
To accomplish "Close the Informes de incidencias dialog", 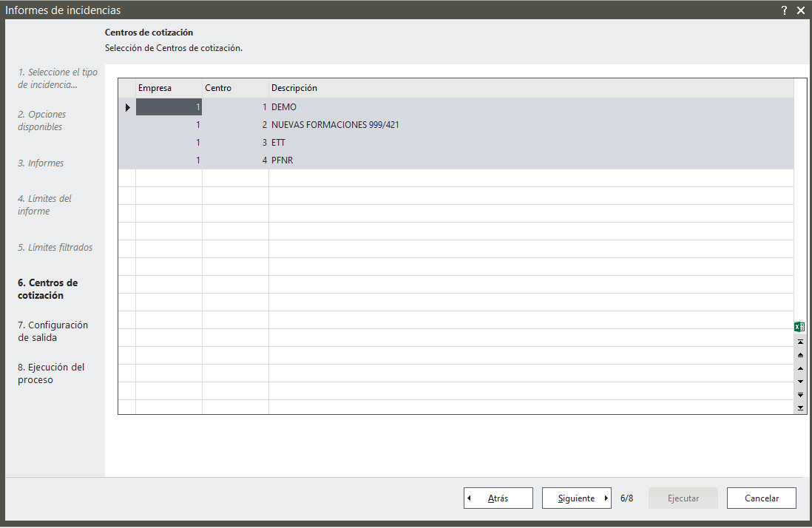I will point(801,10).
